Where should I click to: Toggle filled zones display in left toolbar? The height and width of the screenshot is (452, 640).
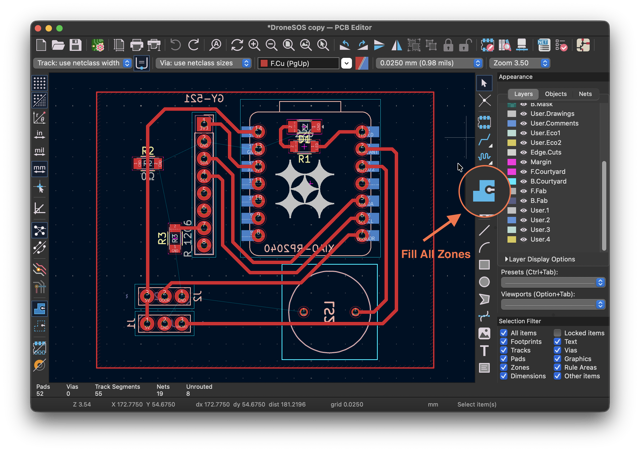click(x=40, y=309)
